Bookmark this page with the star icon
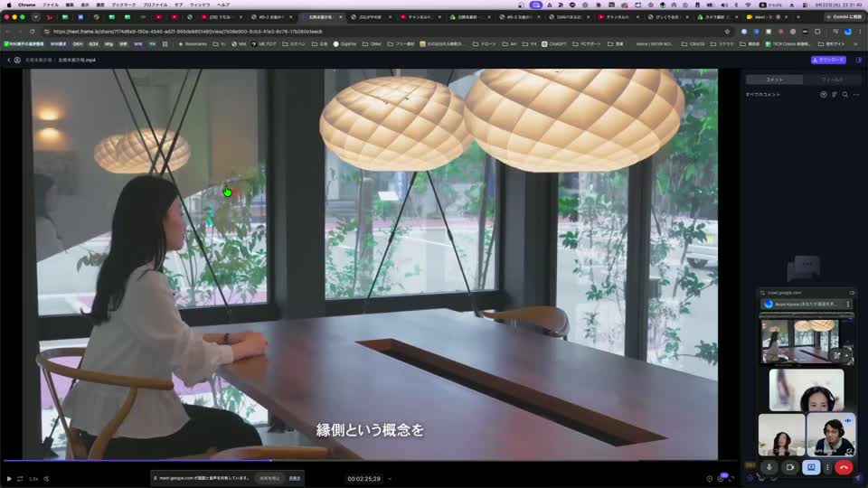The width and height of the screenshot is (868, 488). [727, 32]
